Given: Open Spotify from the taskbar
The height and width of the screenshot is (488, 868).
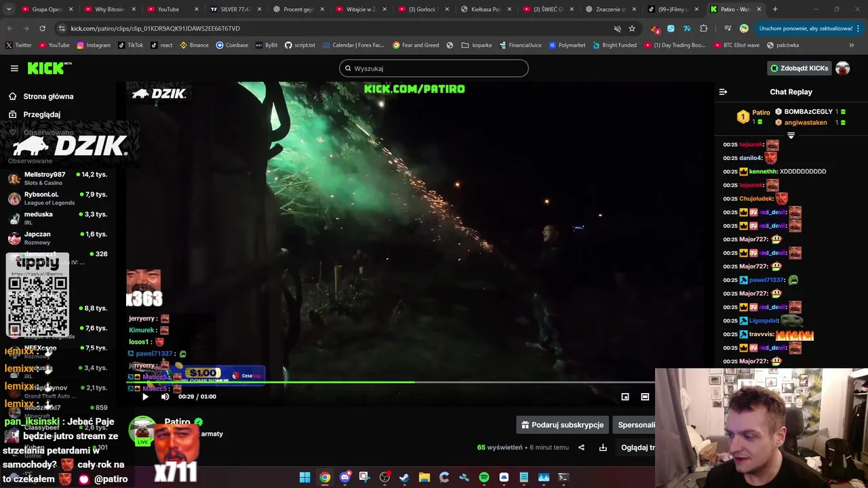Looking at the screenshot, I should click(x=484, y=477).
